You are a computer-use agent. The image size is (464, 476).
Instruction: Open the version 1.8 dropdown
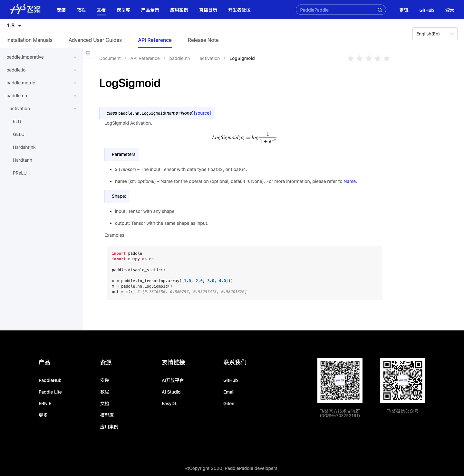pyautogui.click(x=14, y=25)
